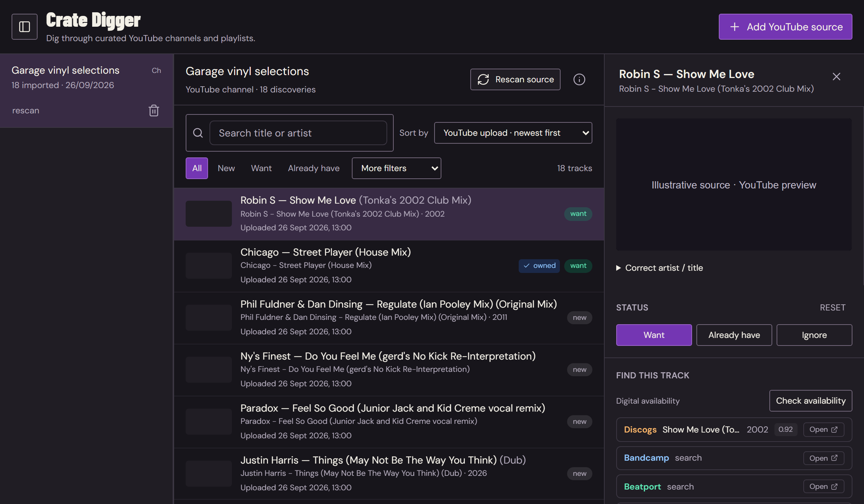This screenshot has height=504, width=864.
Task: Close the Robin S detail panel
Action: coord(837,77)
